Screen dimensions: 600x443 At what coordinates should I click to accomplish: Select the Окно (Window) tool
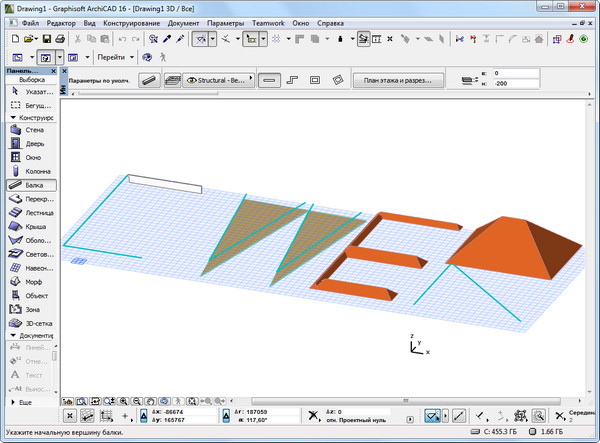[x=29, y=158]
